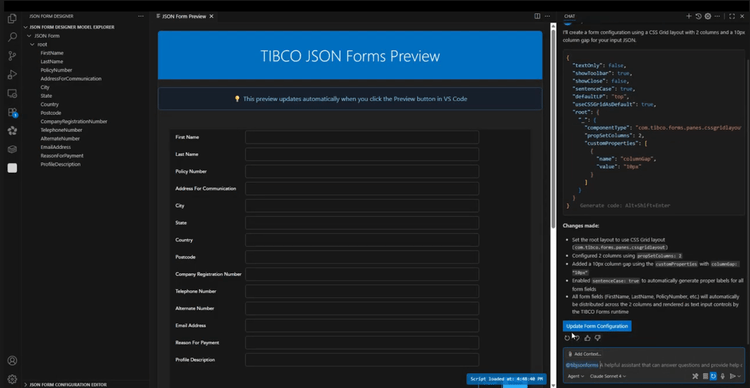
Task: Select PolicyNumber in model explorer tree
Action: (56, 70)
